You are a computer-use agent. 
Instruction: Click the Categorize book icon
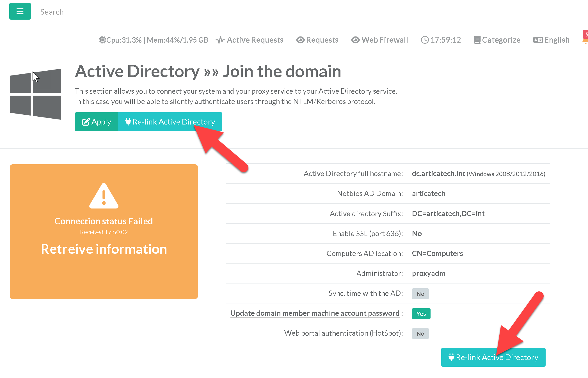coord(477,40)
